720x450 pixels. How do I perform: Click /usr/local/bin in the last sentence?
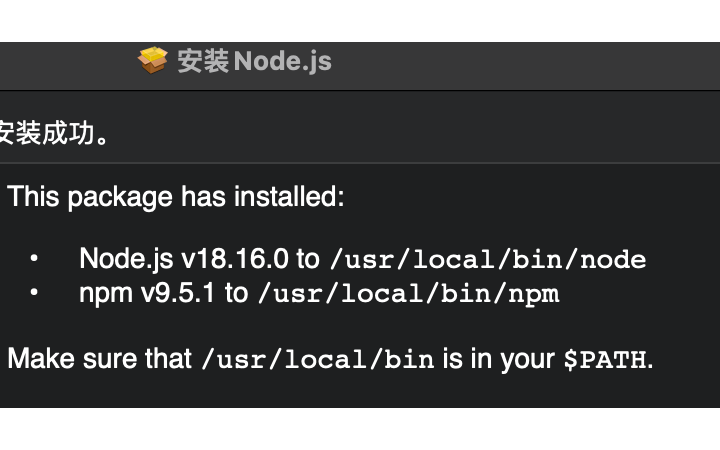click(x=318, y=359)
